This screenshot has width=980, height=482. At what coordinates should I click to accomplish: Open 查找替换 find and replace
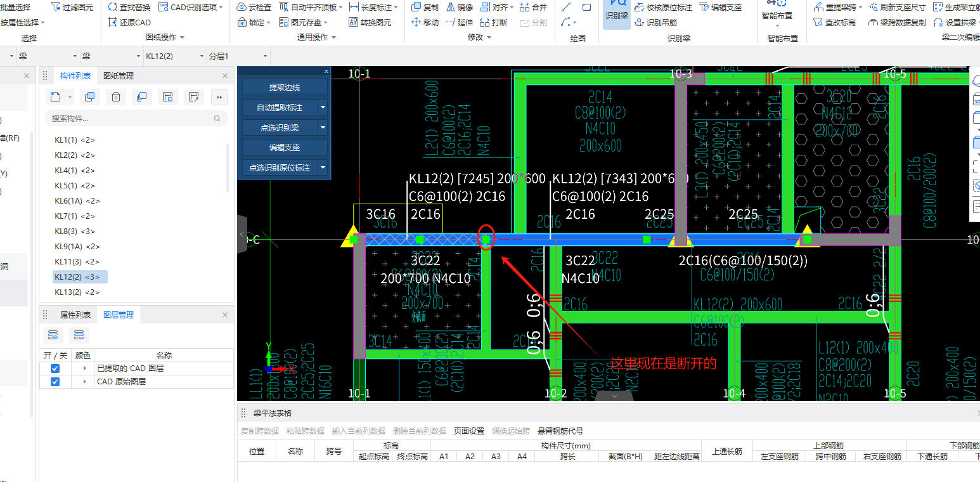129,7
